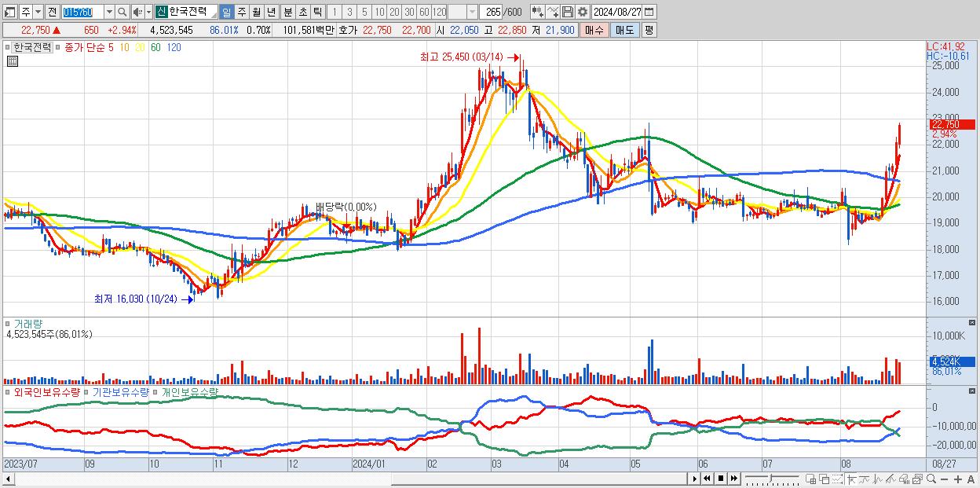Screen dimensions: 980x488
Task: Click the stock search magnifier icon
Action: [x=122, y=12]
